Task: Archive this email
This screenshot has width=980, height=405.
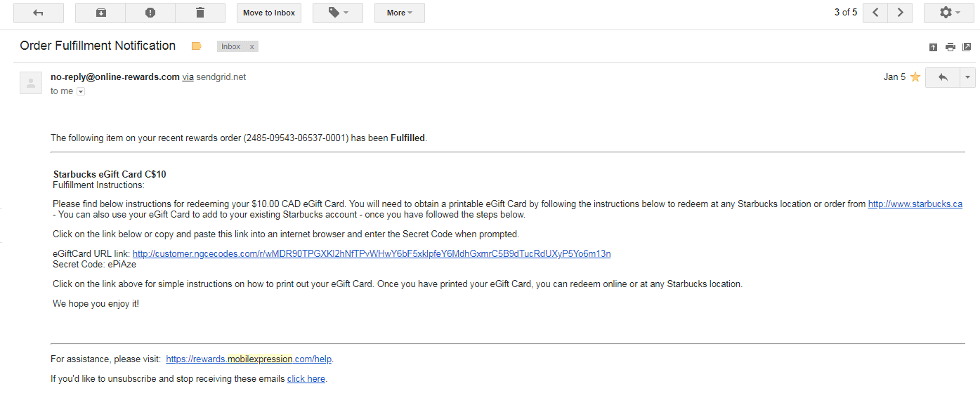Action: 100,13
